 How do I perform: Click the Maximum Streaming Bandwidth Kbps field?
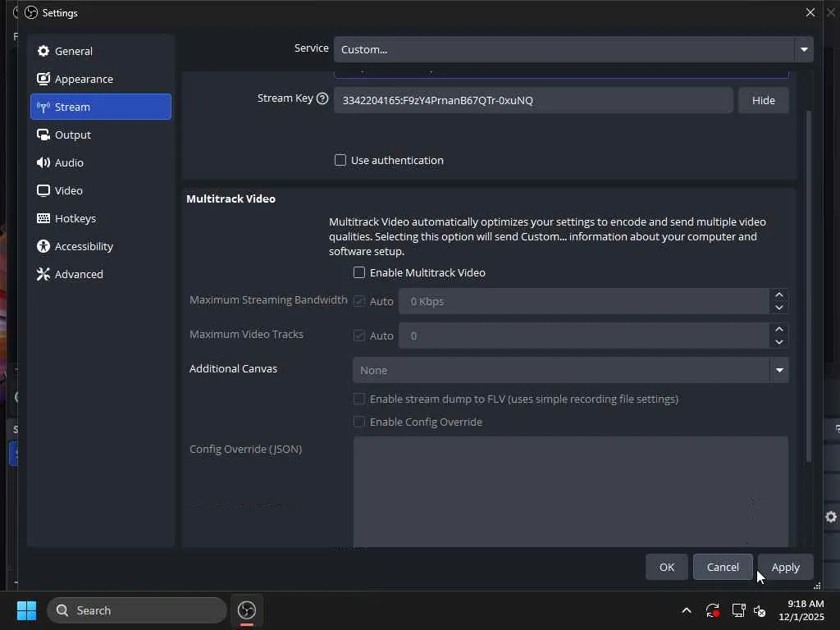pyautogui.click(x=584, y=301)
